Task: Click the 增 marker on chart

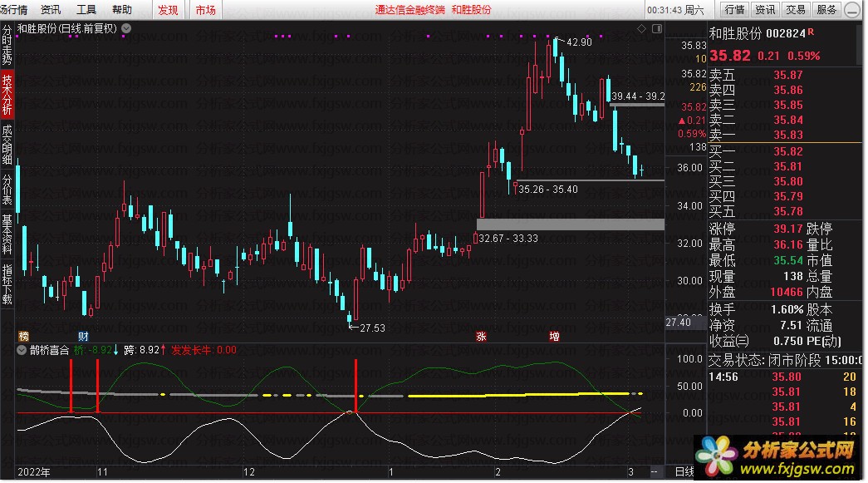Action: pyautogui.click(x=554, y=336)
